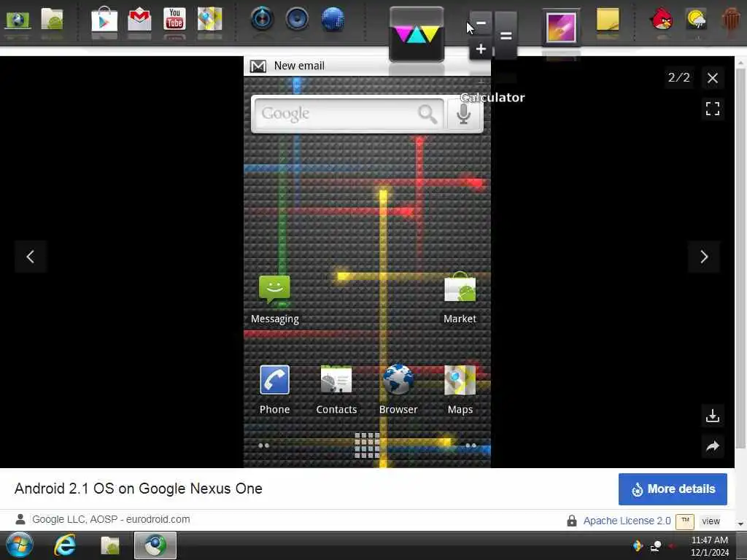
Task: Click the scrollbar down arrow
Action: [x=741, y=524]
